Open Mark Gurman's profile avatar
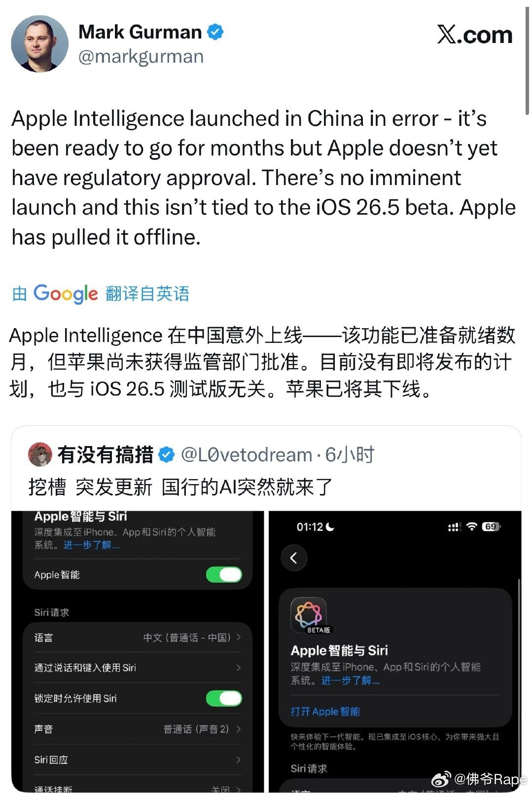Viewport: 532px width, 793px height. pyautogui.click(x=39, y=44)
